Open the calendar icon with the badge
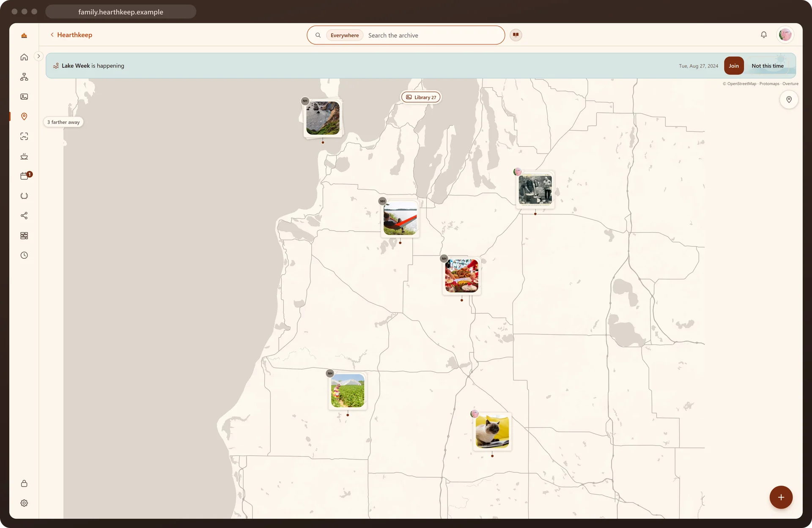The height and width of the screenshot is (528, 812). click(25, 176)
